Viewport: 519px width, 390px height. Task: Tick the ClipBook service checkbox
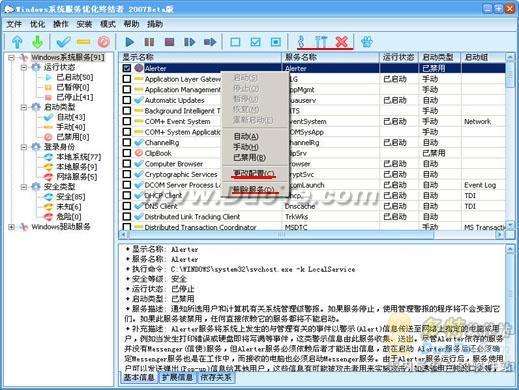pos(127,153)
